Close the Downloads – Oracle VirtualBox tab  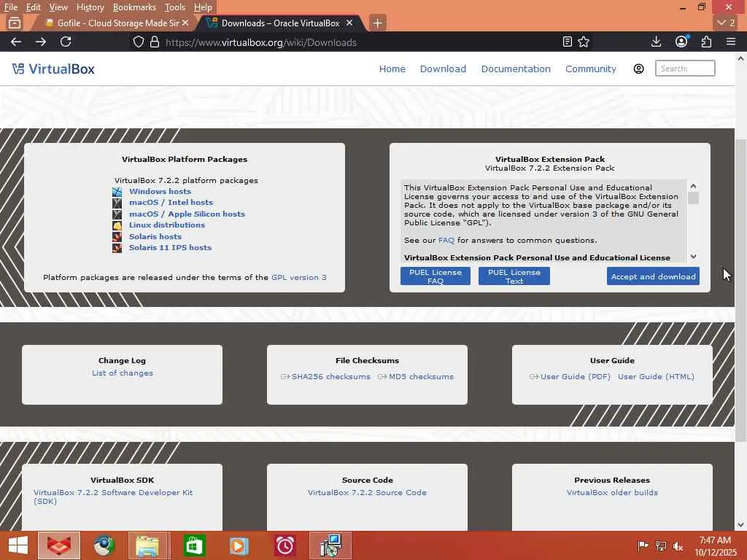coord(349,23)
